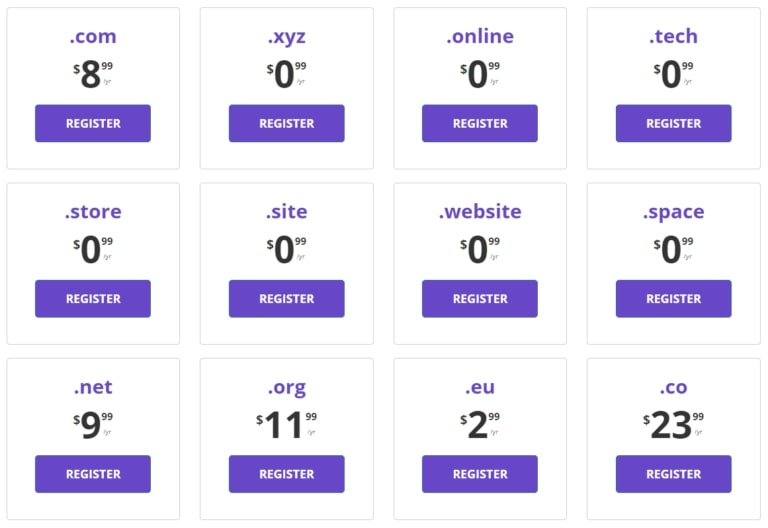Select the .online domain title
Viewport: 768px width, 528px height.
pos(480,36)
